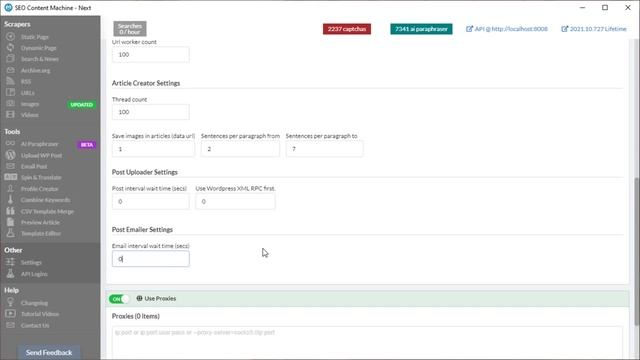
Task: Click the Proxies (0 items) label
Action: pos(136,316)
